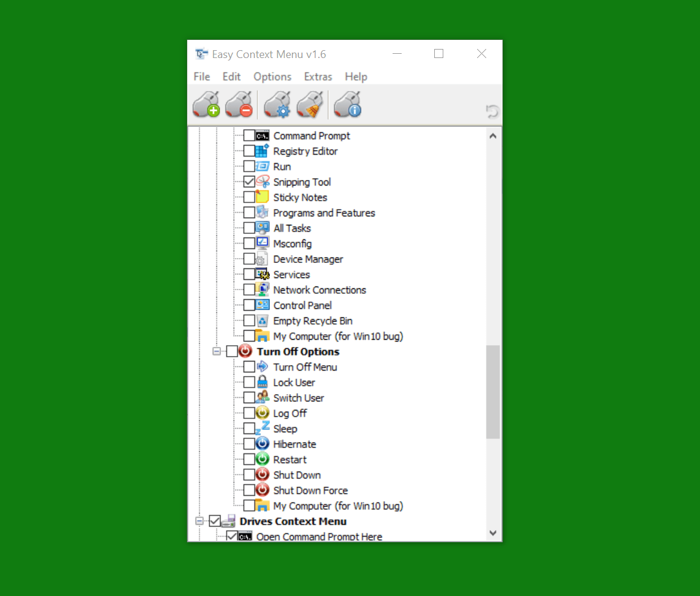700x596 pixels.
Task: Select the Registry Editor row label
Action: coord(306,152)
